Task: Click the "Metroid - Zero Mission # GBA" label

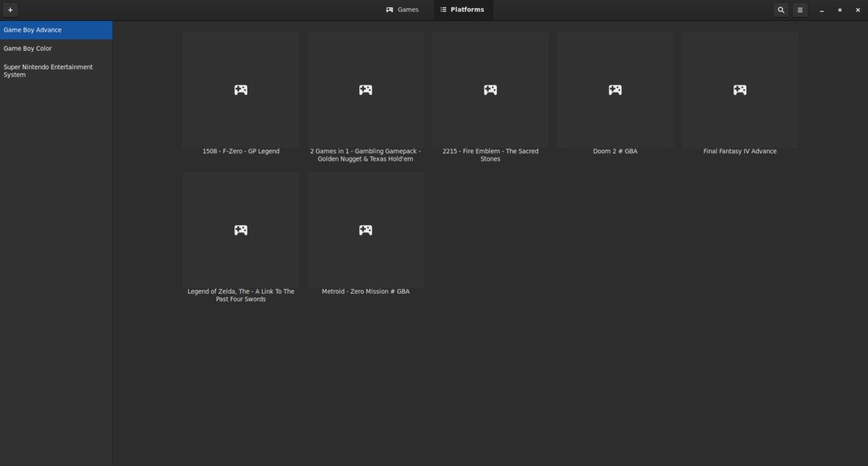Action: [x=365, y=292]
